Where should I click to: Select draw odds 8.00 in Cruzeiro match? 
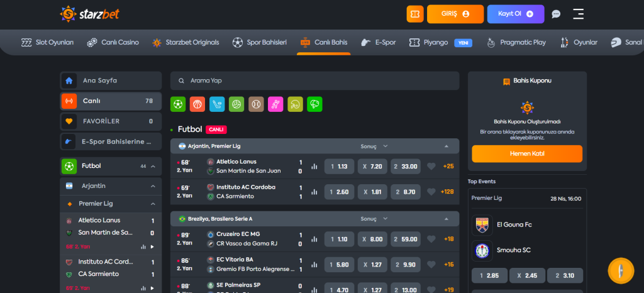(x=372, y=239)
